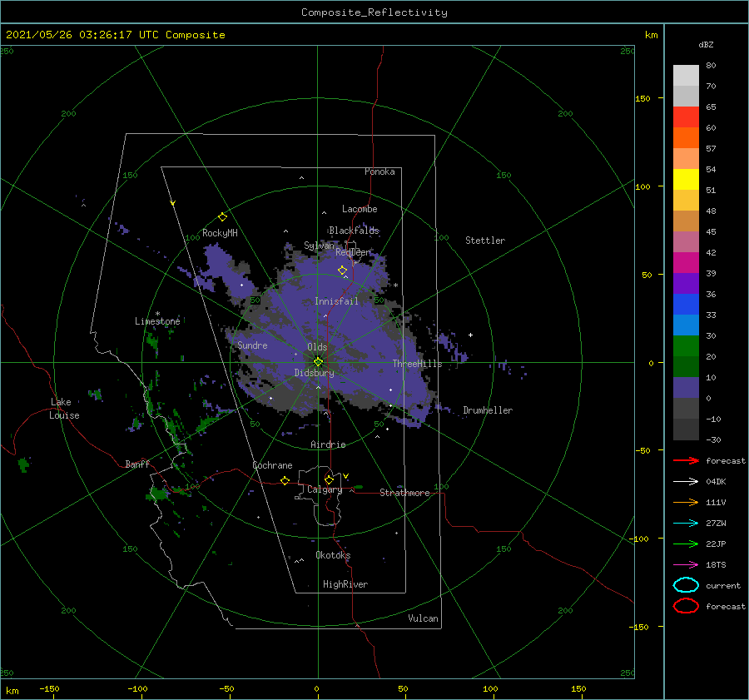Click the dBZ legend heading
749x700 pixels.
tap(706, 44)
